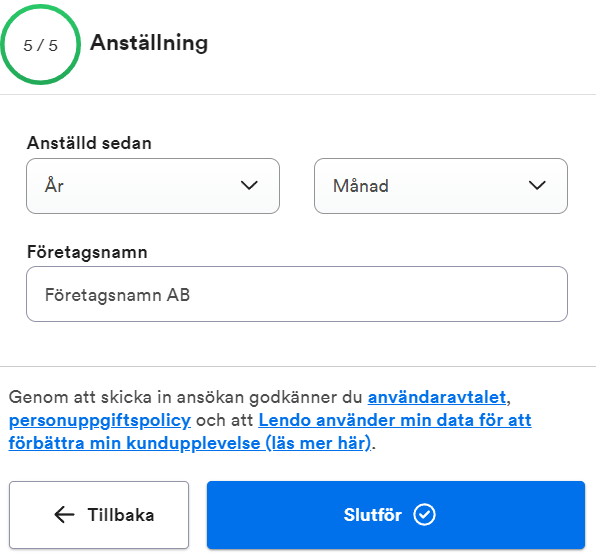
Task: Open the personuppgiftspolicy link
Action: [x=100, y=420]
